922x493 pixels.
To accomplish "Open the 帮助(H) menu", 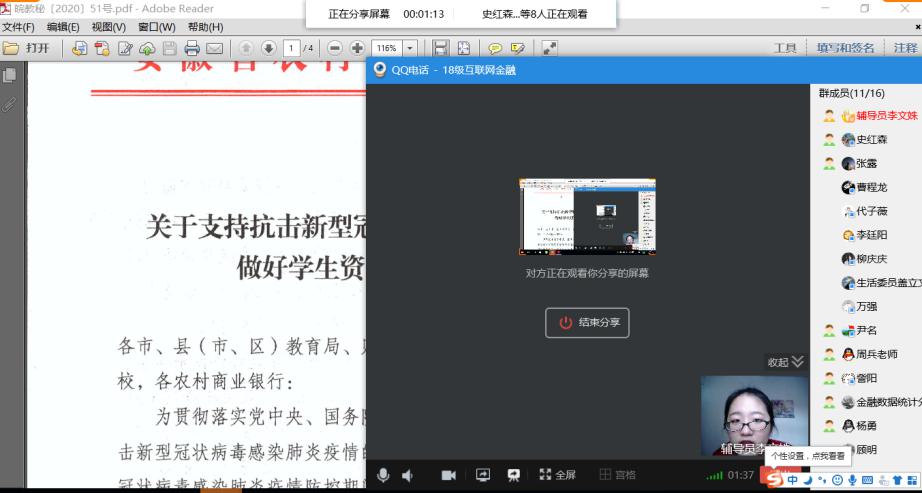I will coord(205,27).
